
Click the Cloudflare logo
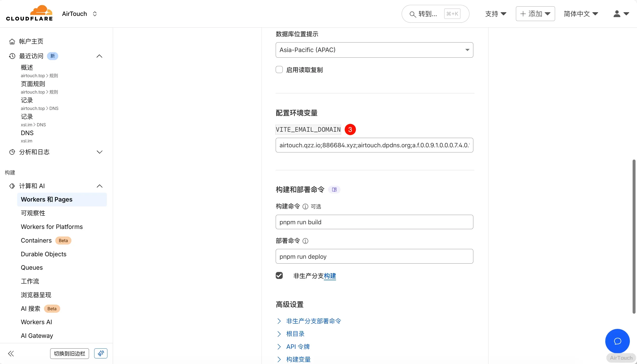pos(29,13)
